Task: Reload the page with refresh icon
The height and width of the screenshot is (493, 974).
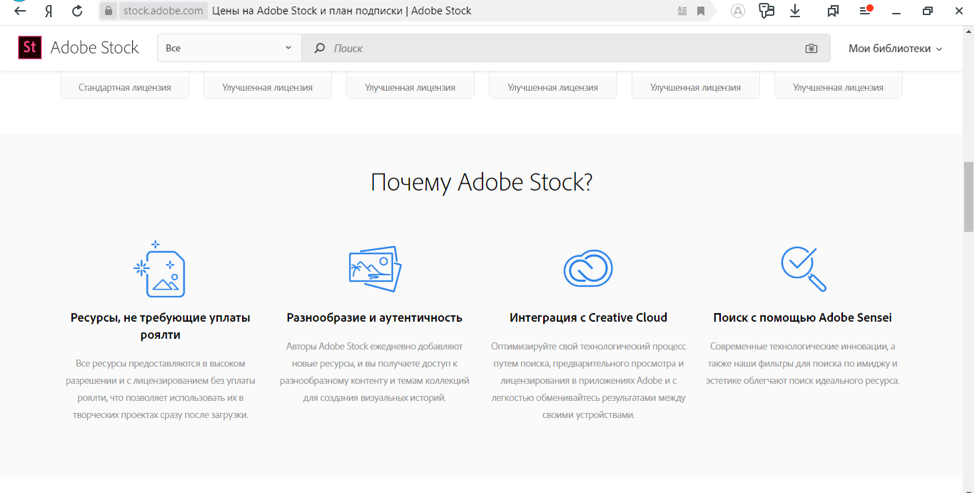Action: coord(77,11)
